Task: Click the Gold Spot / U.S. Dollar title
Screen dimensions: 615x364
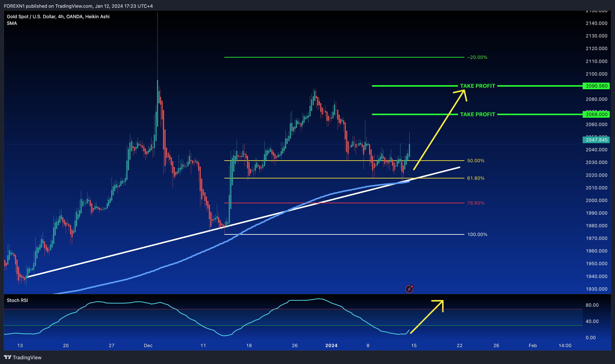Action: tap(58, 16)
